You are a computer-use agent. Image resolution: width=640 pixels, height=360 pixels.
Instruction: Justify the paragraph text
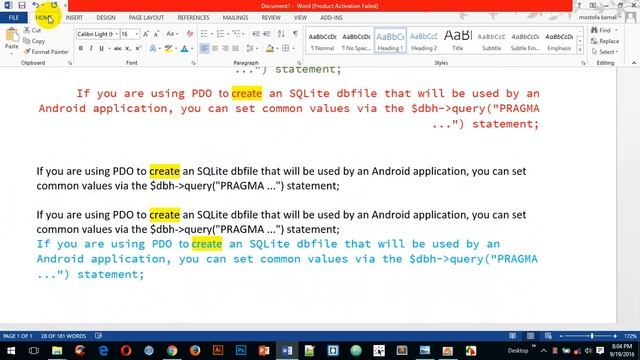[x=236, y=49]
